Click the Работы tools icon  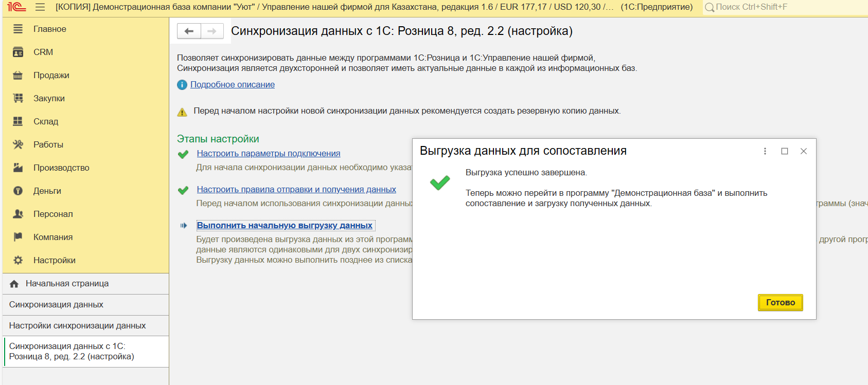click(18, 144)
